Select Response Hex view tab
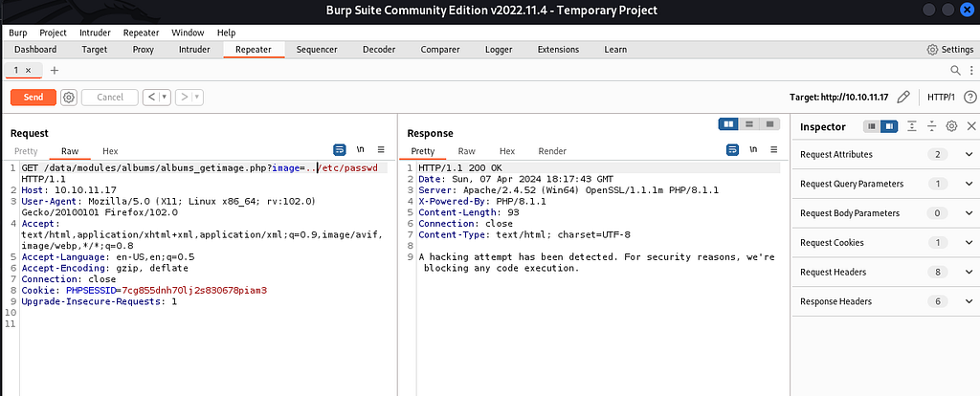This screenshot has width=980, height=396. click(507, 151)
